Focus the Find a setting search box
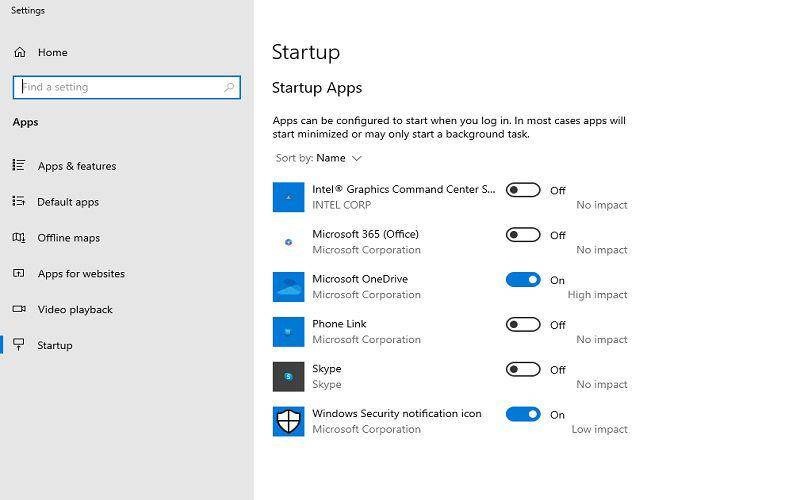 (127, 87)
